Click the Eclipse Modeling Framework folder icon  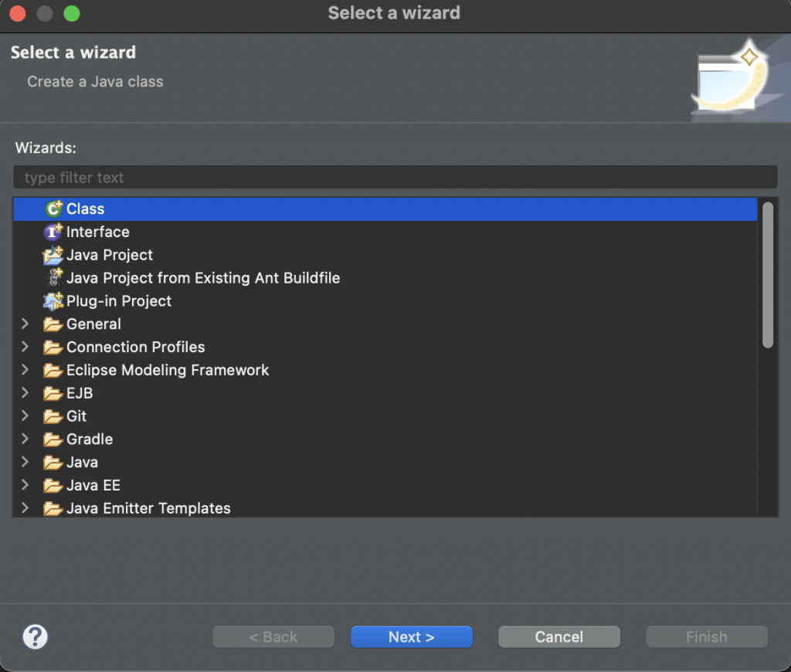(x=53, y=370)
